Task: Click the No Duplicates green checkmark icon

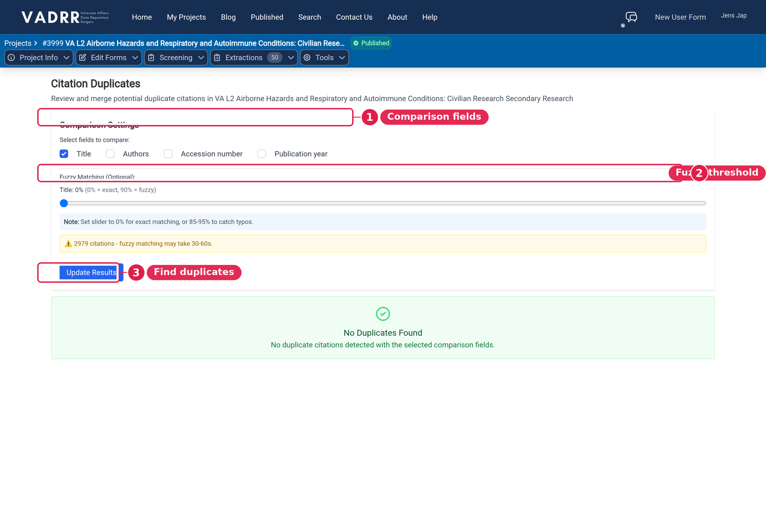Action: click(383, 314)
